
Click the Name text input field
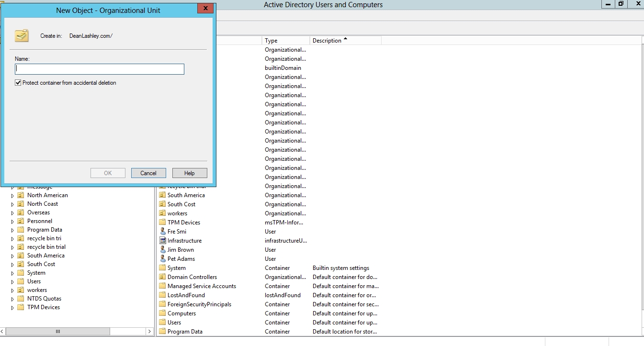[100, 69]
